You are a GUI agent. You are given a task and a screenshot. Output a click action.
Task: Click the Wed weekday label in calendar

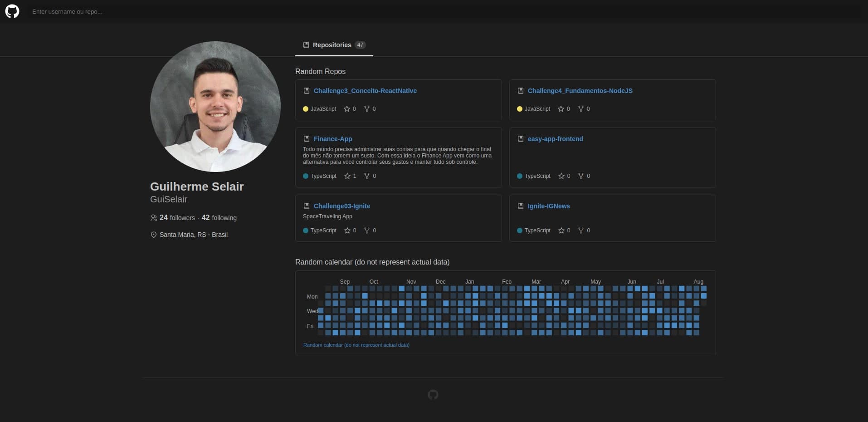click(x=312, y=311)
